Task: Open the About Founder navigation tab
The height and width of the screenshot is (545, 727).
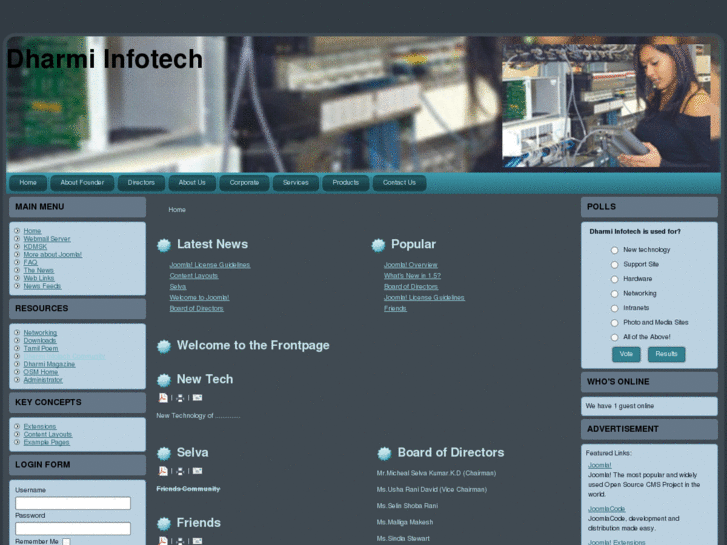Action: point(82,183)
